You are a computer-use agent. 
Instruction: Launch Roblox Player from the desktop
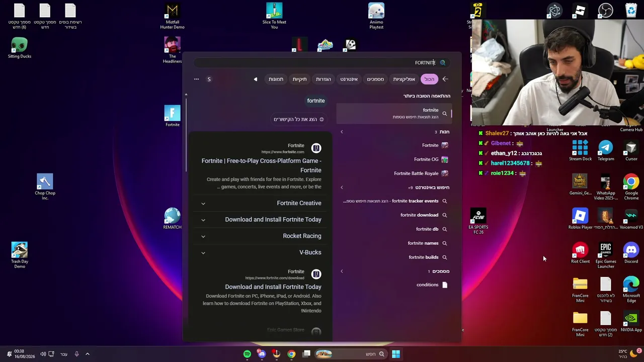click(580, 219)
